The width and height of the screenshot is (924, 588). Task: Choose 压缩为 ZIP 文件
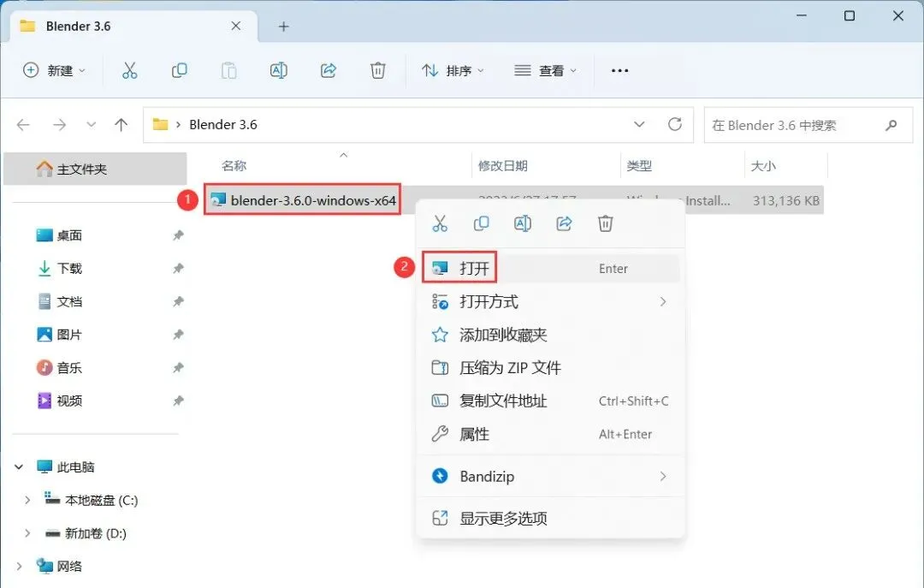coord(550,368)
